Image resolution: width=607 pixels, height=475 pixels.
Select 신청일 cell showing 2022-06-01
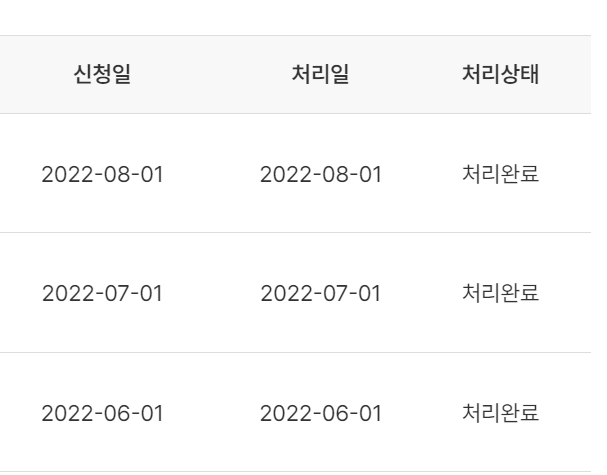(x=102, y=413)
